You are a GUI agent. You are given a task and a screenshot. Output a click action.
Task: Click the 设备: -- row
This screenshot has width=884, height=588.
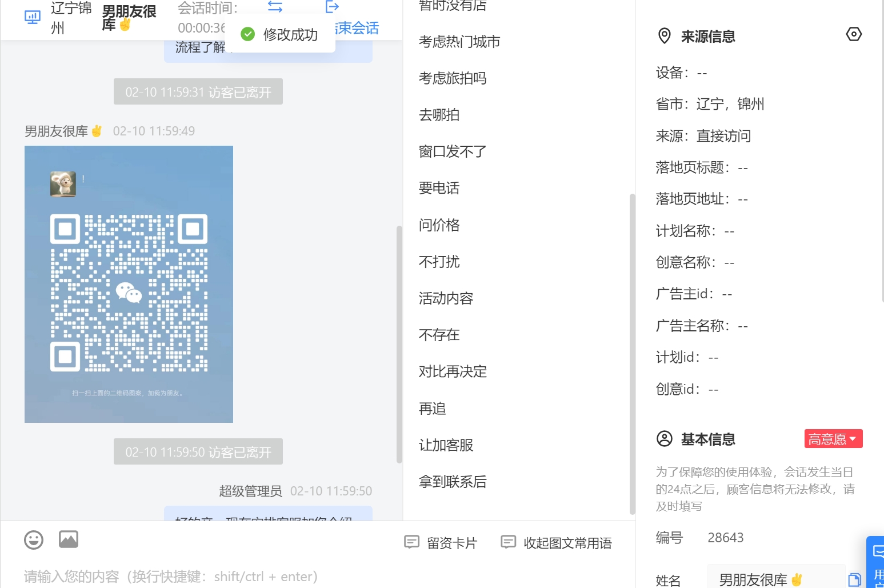[681, 73]
